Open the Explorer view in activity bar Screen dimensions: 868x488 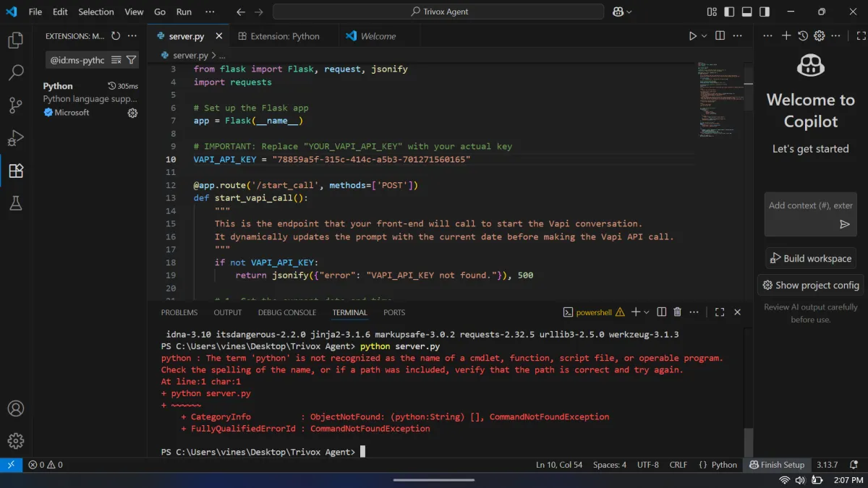tap(15, 40)
